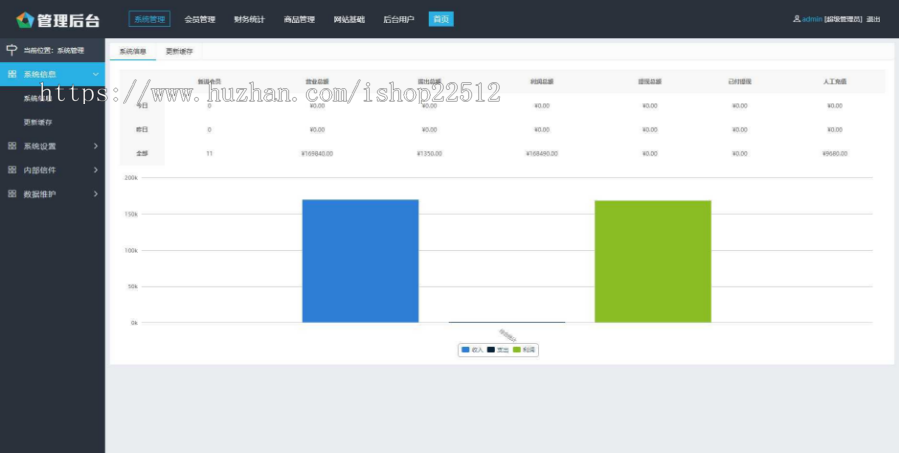
Task: Switch to the 系统信息 content tab
Action: tap(133, 51)
